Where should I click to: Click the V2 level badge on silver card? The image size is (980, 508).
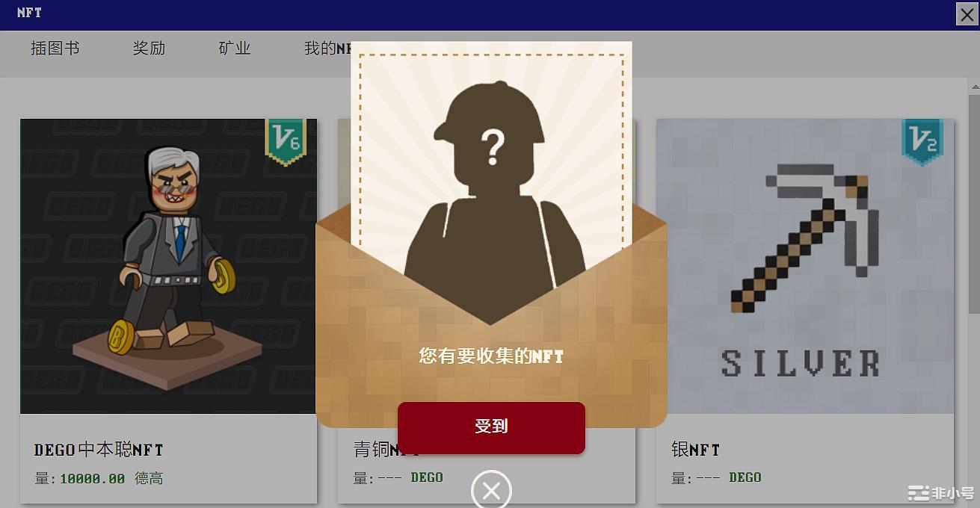coord(922,141)
